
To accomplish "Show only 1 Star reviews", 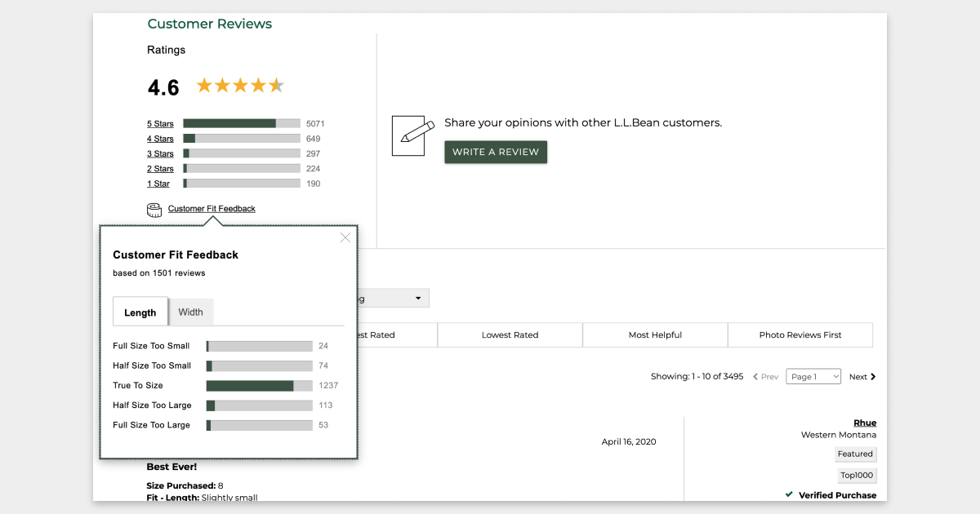I will pos(158,184).
